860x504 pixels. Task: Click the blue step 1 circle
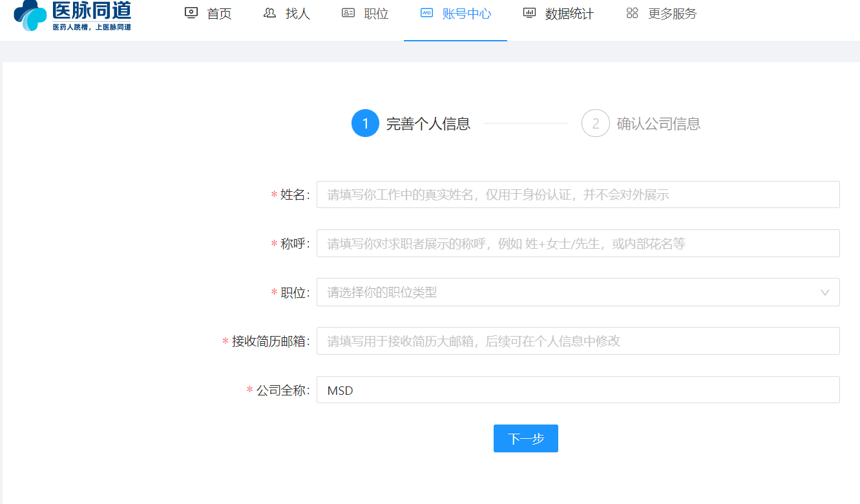[x=365, y=123]
